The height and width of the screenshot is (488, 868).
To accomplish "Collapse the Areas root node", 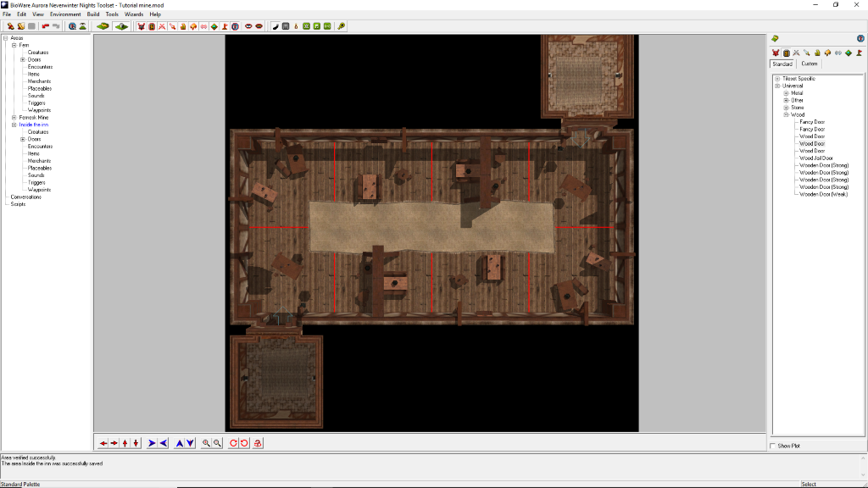I will coord(6,38).
